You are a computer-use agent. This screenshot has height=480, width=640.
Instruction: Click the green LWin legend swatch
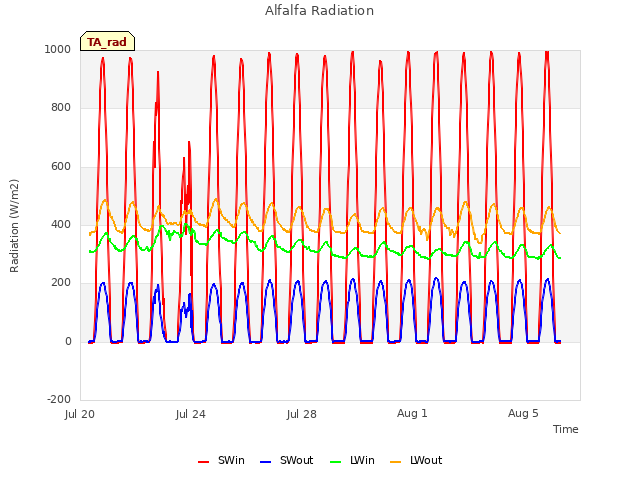point(335,462)
